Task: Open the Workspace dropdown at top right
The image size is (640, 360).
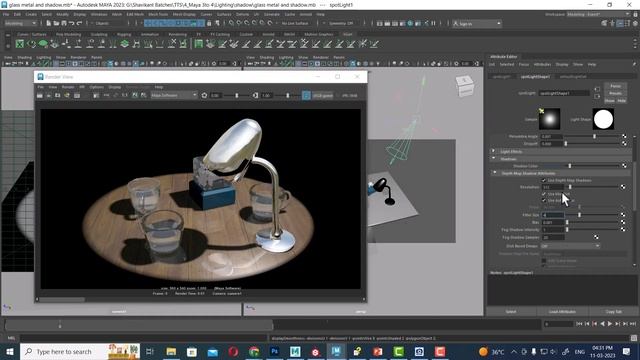Action: pos(598,14)
